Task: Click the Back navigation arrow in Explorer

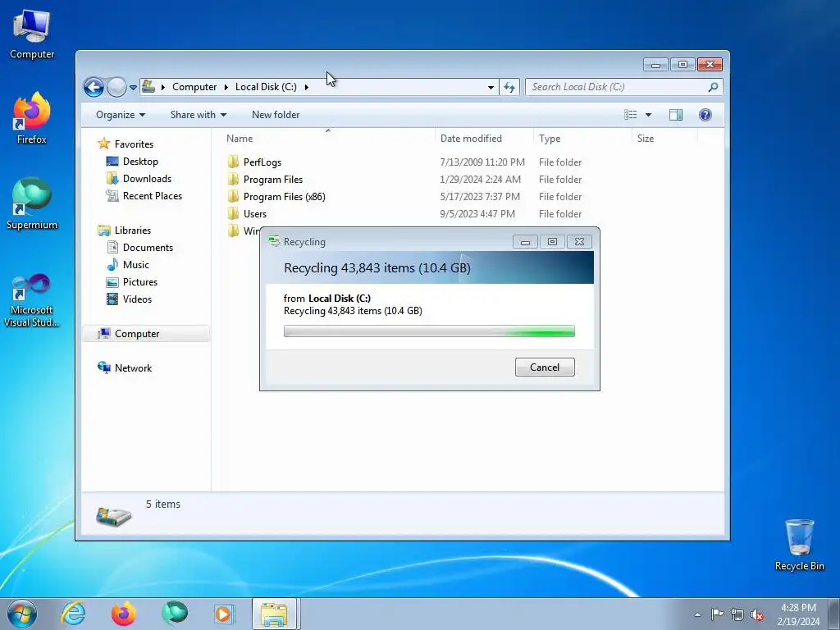Action: point(94,87)
